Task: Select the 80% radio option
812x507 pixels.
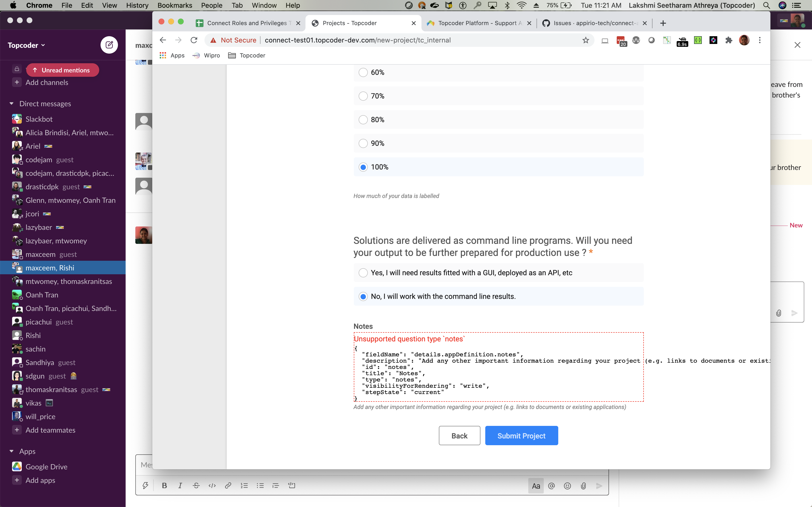Action: 363,120
